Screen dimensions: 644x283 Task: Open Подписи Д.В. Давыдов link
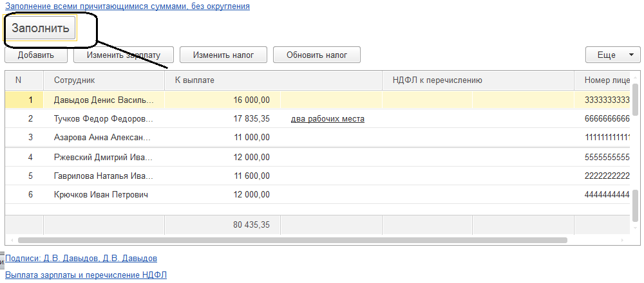80,259
